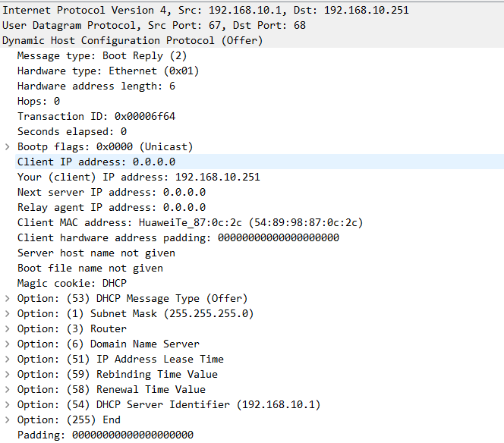Expand Option 3 Router
The width and height of the screenshot is (504, 443).
pos(8,328)
